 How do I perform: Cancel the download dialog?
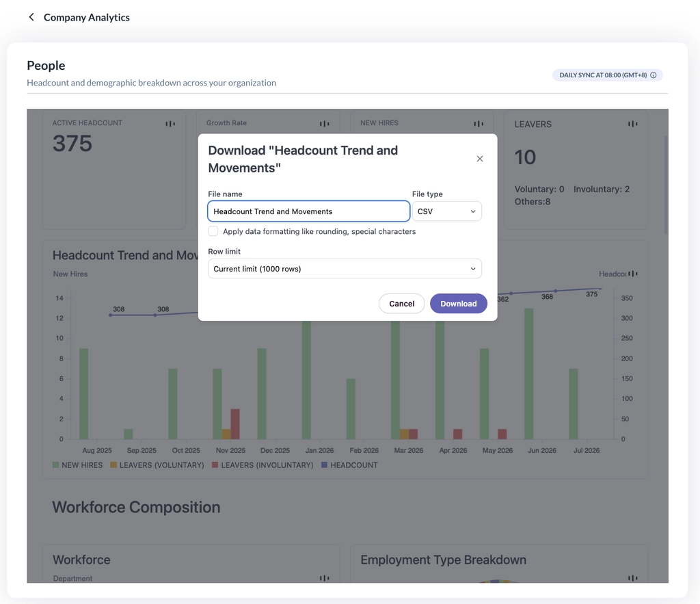tap(402, 303)
